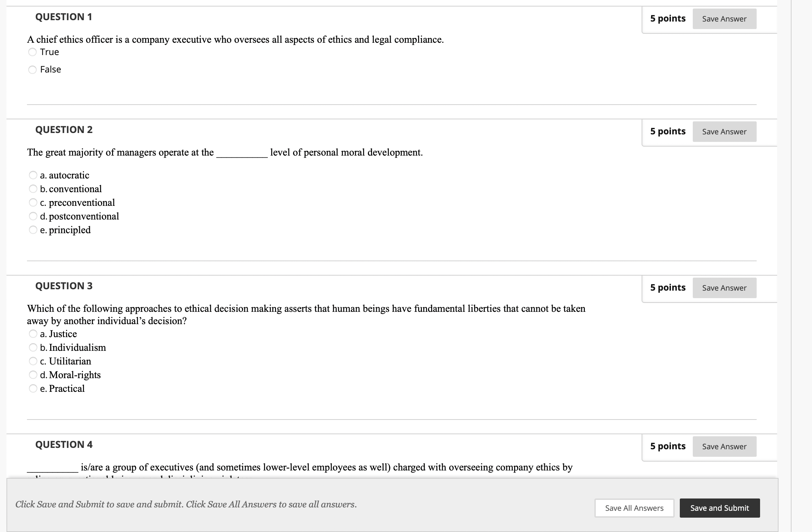Click Save Answer for Question 2
The image size is (812, 532).
click(x=724, y=131)
